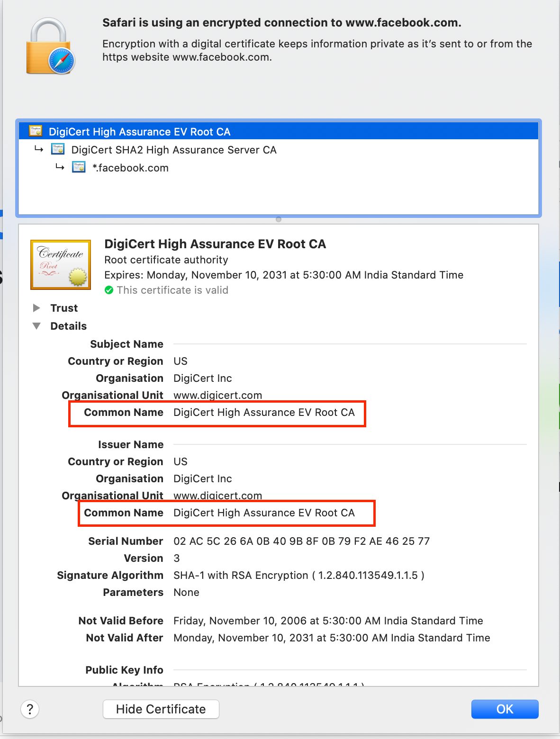Click the intermediate Server CA certificate icon
This screenshot has width=560, height=739.
pyautogui.click(x=58, y=149)
